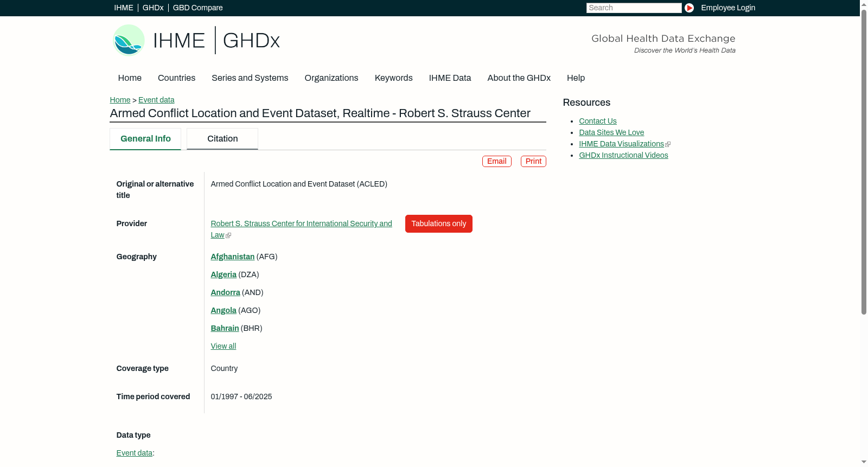Click the Print button
The height and width of the screenshot is (467, 868).
tap(533, 162)
